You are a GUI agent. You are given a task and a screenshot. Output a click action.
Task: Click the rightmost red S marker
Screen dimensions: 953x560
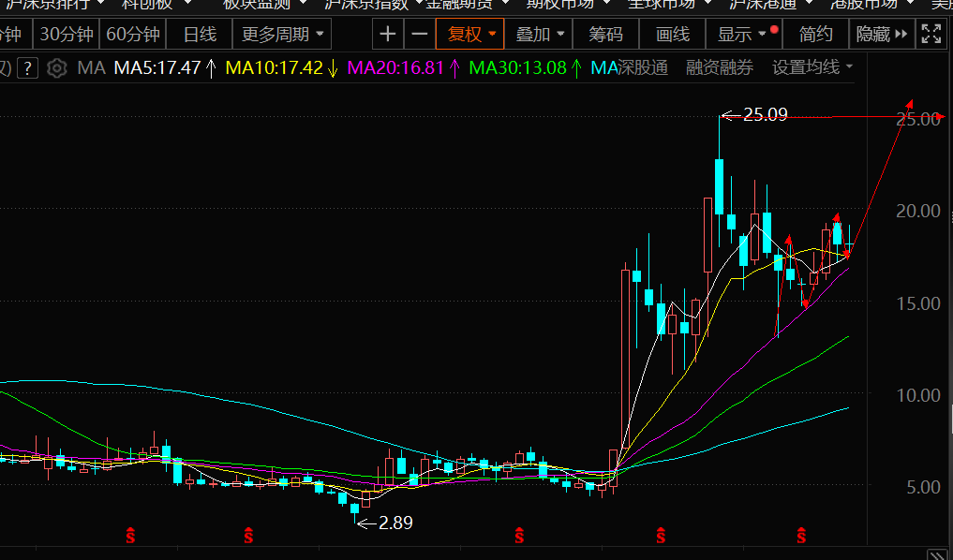(x=801, y=536)
